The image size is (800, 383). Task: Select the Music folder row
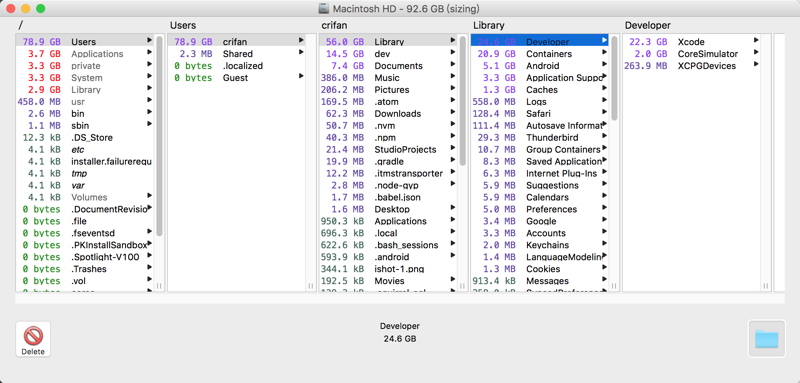[388, 78]
